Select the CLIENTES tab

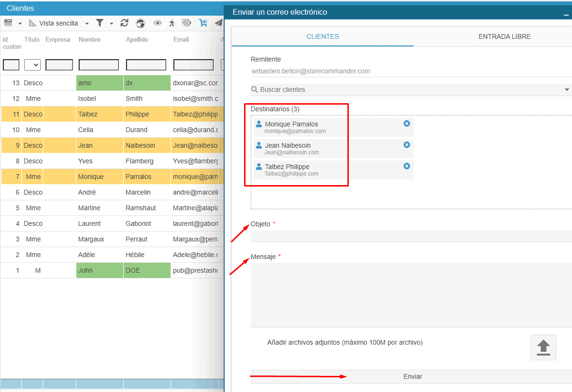point(323,36)
